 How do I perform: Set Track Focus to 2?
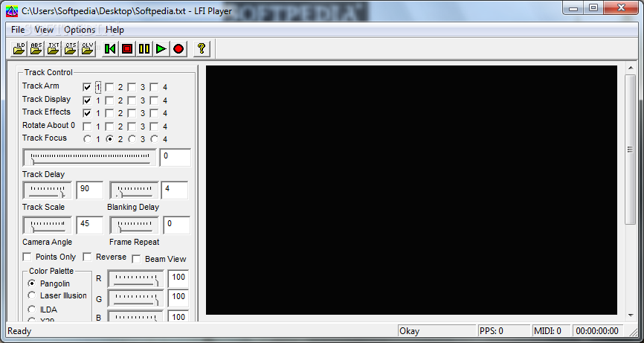pos(109,139)
